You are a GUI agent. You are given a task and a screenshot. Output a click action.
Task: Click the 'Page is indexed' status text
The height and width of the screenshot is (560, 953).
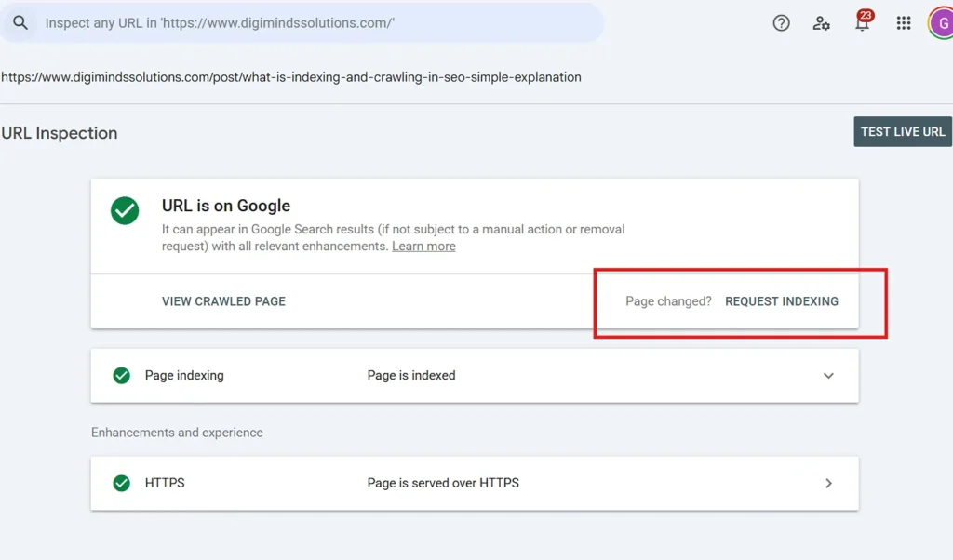[x=411, y=376]
